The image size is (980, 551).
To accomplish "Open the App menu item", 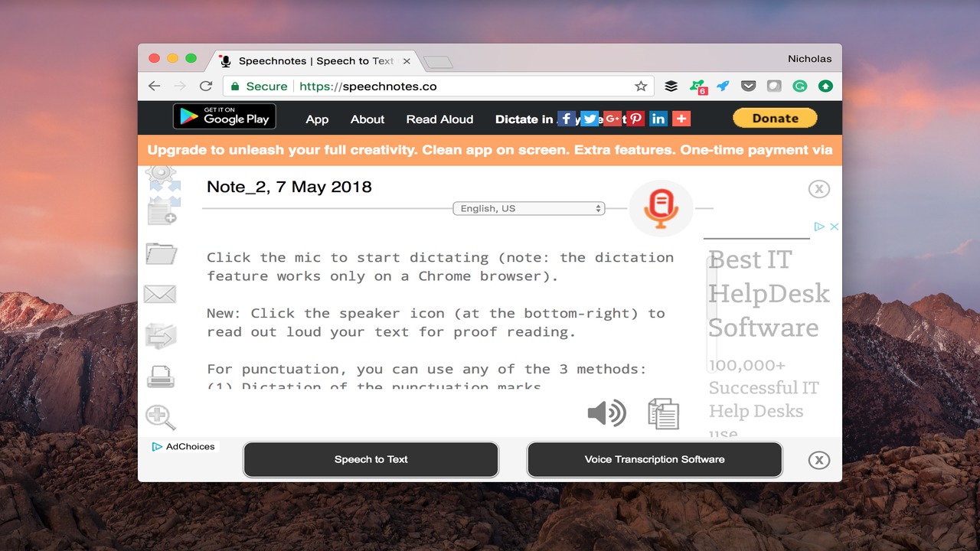I will pyautogui.click(x=317, y=119).
